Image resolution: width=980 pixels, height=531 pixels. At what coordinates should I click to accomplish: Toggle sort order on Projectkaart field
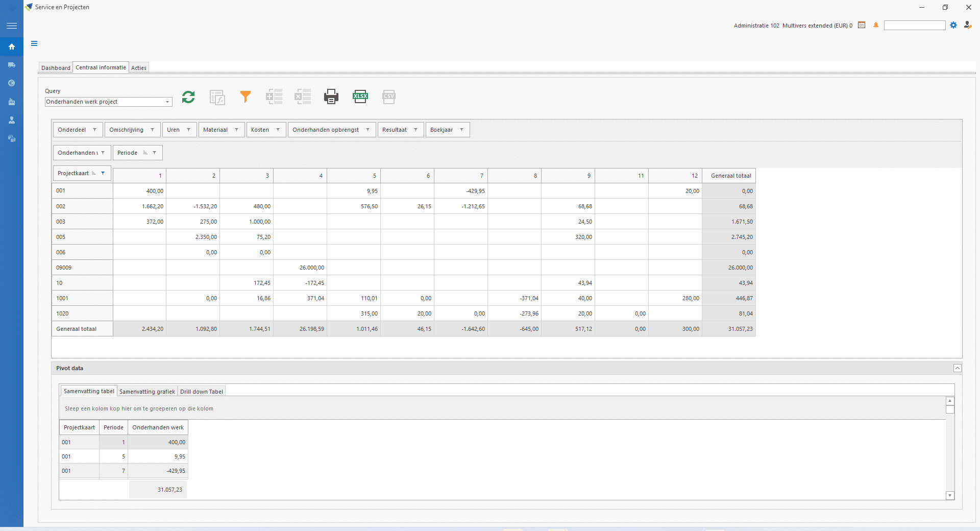pyautogui.click(x=93, y=173)
